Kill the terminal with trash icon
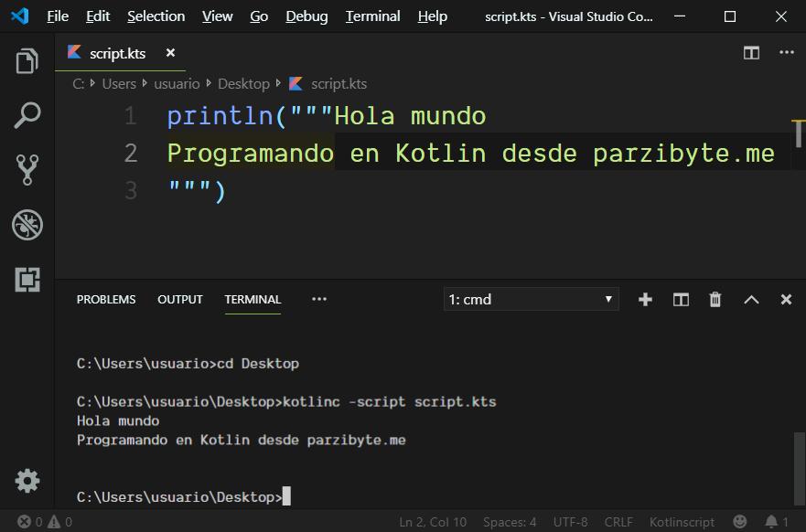The width and height of the screenshot is (806, 532). pos(715,300)
